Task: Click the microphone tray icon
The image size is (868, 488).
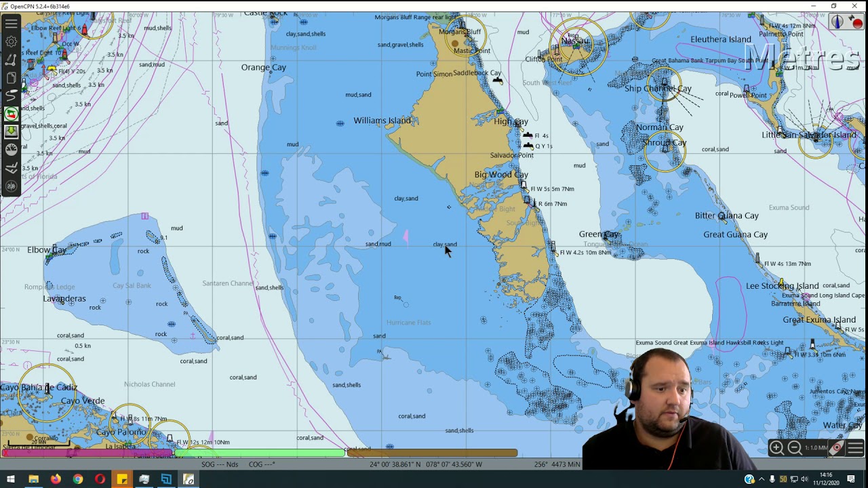Action: (772, 480)
